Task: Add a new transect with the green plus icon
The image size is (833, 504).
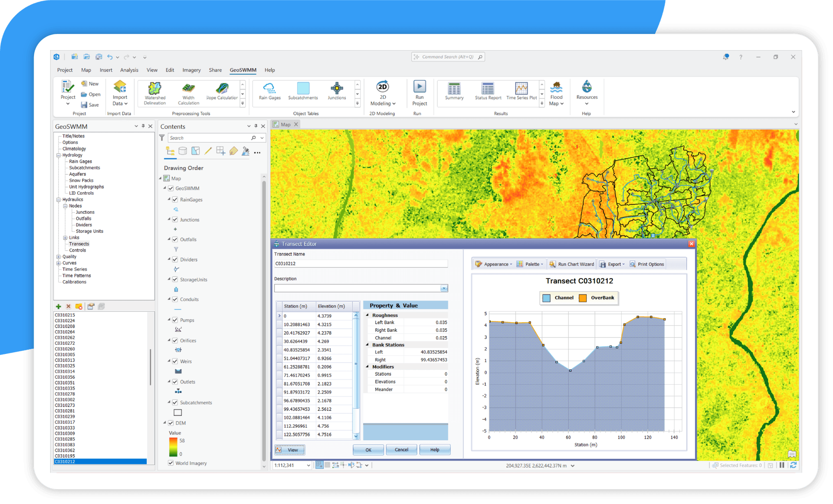Action: tap(59, 306)
